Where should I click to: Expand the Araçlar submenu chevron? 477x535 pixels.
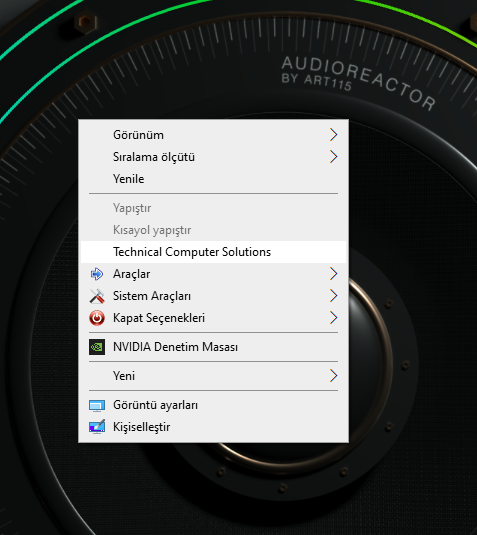334,274
